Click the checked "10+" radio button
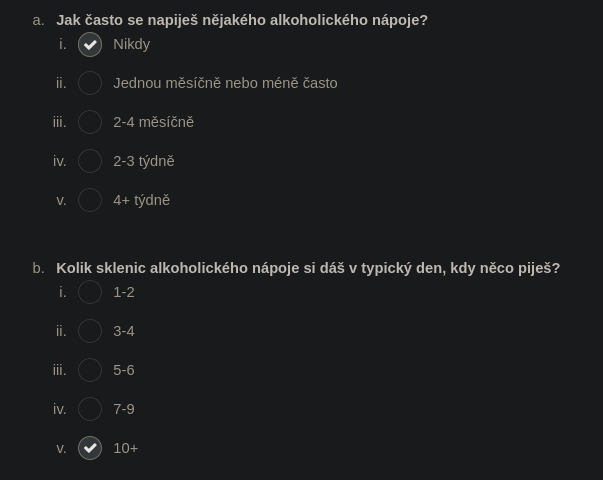Screen dimensions: 603x480 pyautogui.click(x=90, y=448)
